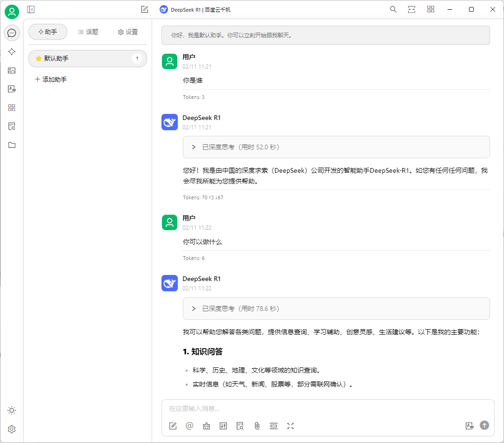Maximize the application window
504x443 pixels.
click(471, 9)
